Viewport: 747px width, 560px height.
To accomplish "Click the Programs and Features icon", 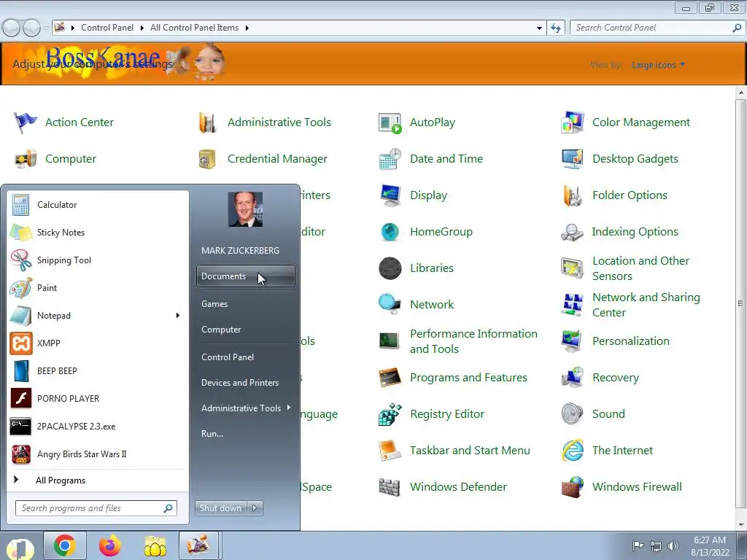I will point(390,378).
